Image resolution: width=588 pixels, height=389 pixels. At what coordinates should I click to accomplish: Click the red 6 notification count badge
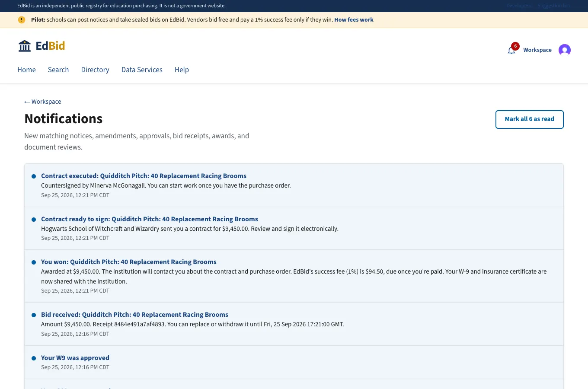(515, 46)
